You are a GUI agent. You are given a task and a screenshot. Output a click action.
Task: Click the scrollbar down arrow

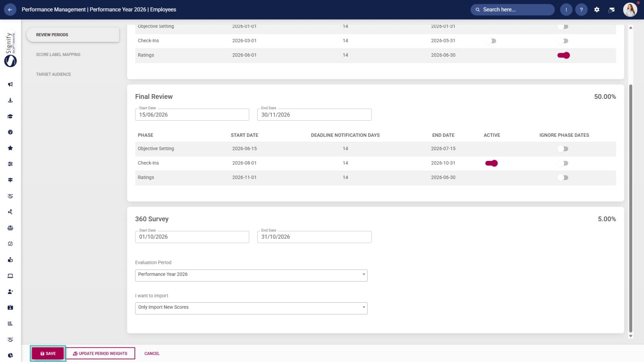pos(631,336)
